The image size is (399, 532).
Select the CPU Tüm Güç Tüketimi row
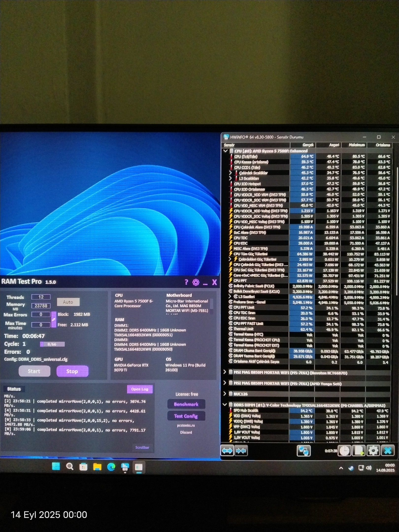coord(309,254)
